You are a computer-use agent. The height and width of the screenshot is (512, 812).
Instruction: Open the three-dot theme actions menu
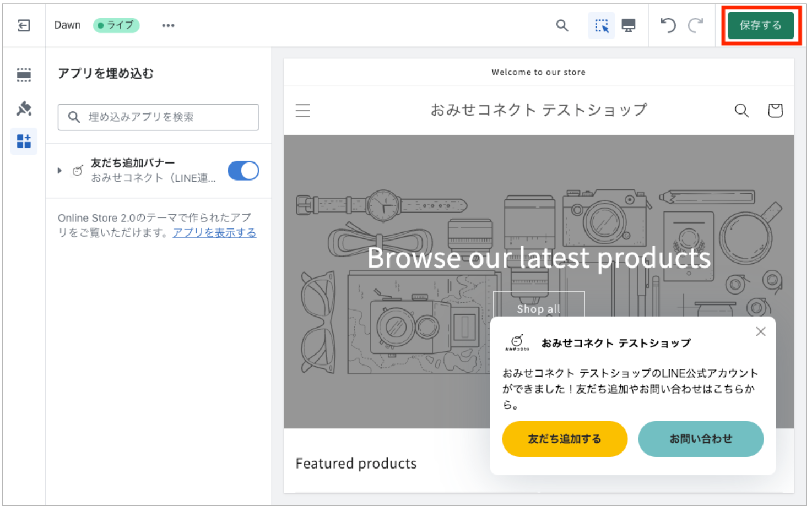tap(168, 25)
